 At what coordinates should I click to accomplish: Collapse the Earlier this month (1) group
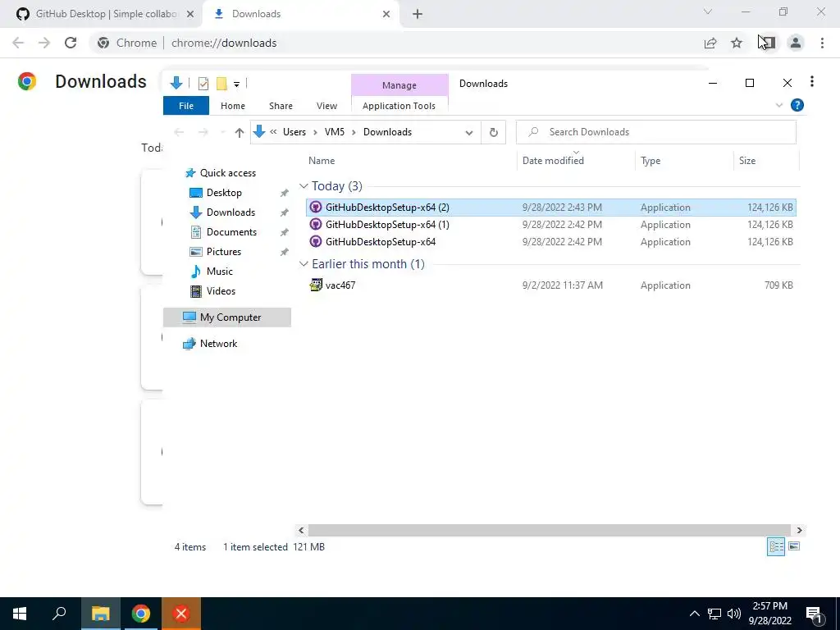(x=304, y=264)
